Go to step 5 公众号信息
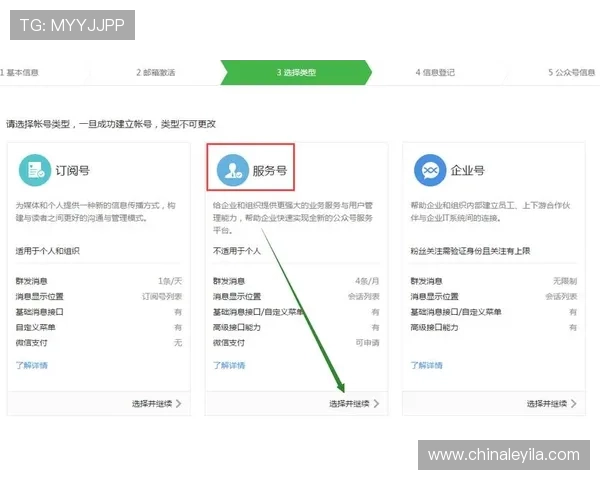Image resolution: width=600 pixels, height=480 pixels. click(x=572, y=72)
